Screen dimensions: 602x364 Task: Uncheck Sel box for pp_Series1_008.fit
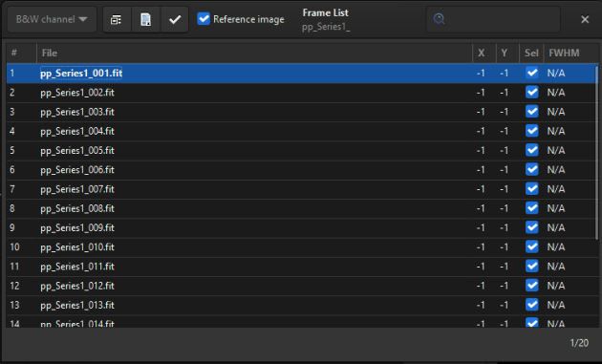tap(531, 208)
